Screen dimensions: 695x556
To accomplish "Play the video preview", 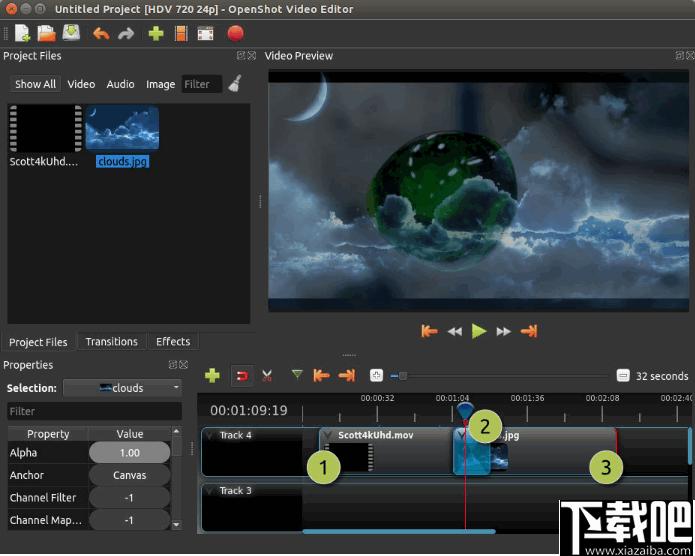I will point(479,331).
